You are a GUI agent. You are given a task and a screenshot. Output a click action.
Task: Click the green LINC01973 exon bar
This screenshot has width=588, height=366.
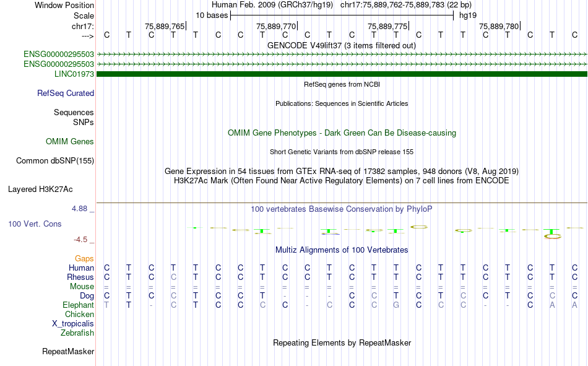(x=342, y=74)
